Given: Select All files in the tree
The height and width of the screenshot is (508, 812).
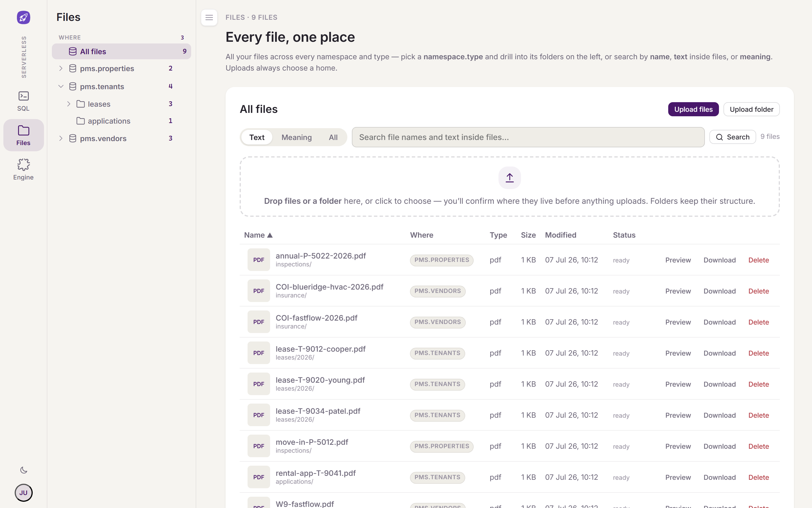Looking at the screenshot, I should pyautogui.click(x=122, y=51).
